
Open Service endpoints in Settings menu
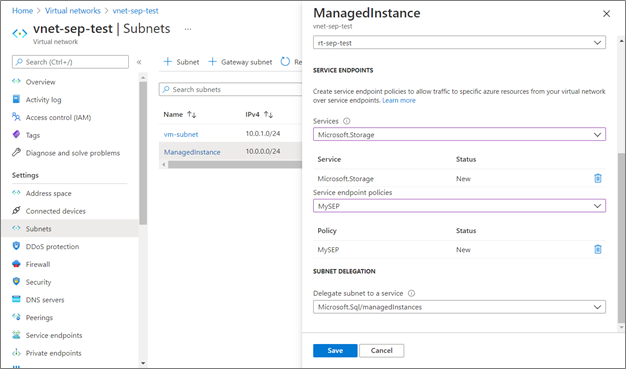54,335
